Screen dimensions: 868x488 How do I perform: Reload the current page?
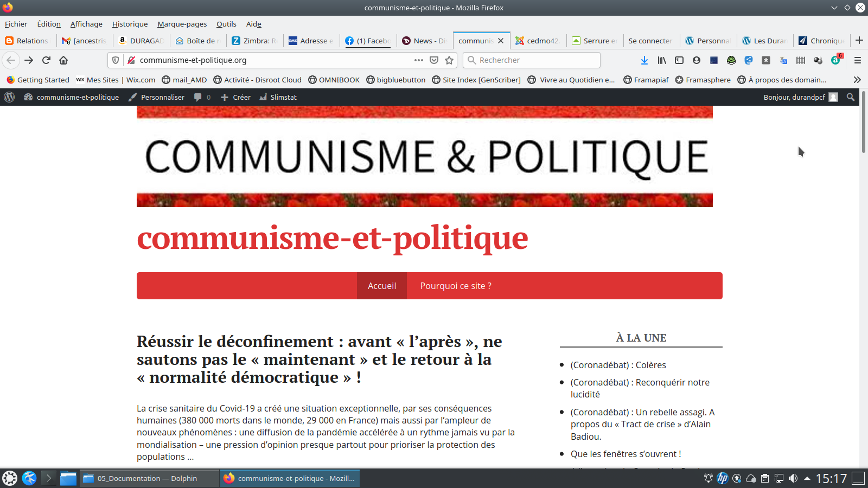[x=46, y=60]
